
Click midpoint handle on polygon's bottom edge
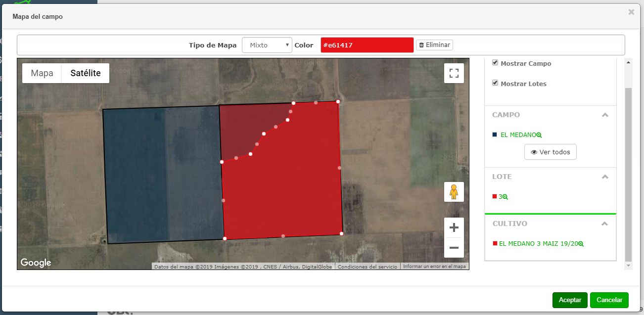[283, 236]
